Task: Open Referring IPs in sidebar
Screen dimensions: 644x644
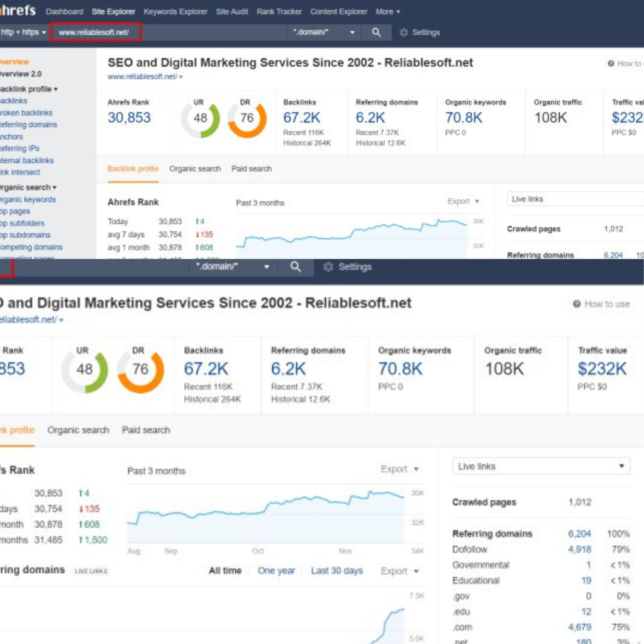Action: coord(19,148)
